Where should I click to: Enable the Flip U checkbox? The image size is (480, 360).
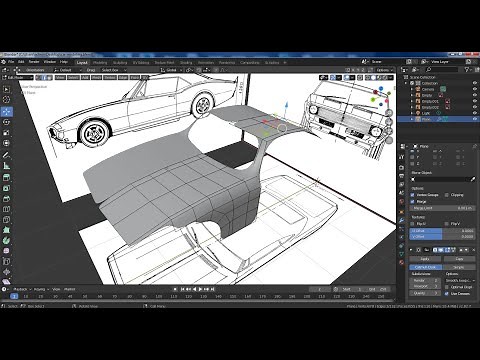click(413, 224)
